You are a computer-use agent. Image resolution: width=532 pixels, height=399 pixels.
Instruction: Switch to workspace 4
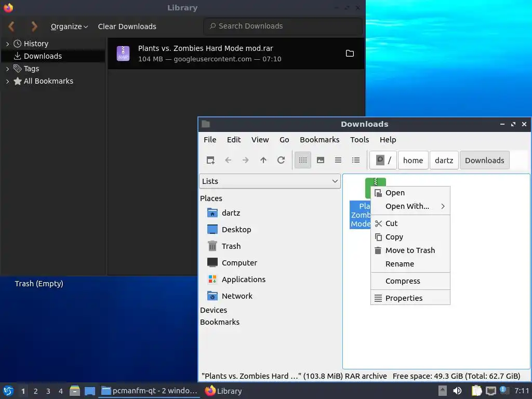click(x=61, y=391)
